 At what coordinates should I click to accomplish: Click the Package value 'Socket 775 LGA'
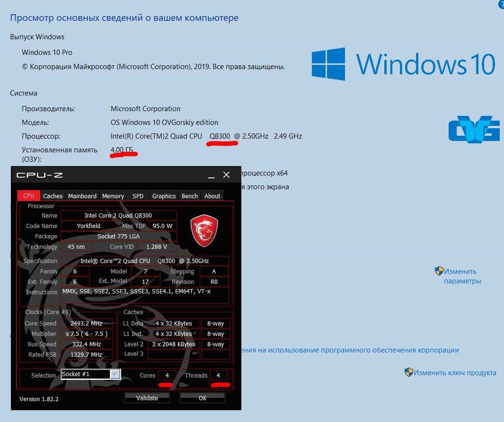point(118,236)
